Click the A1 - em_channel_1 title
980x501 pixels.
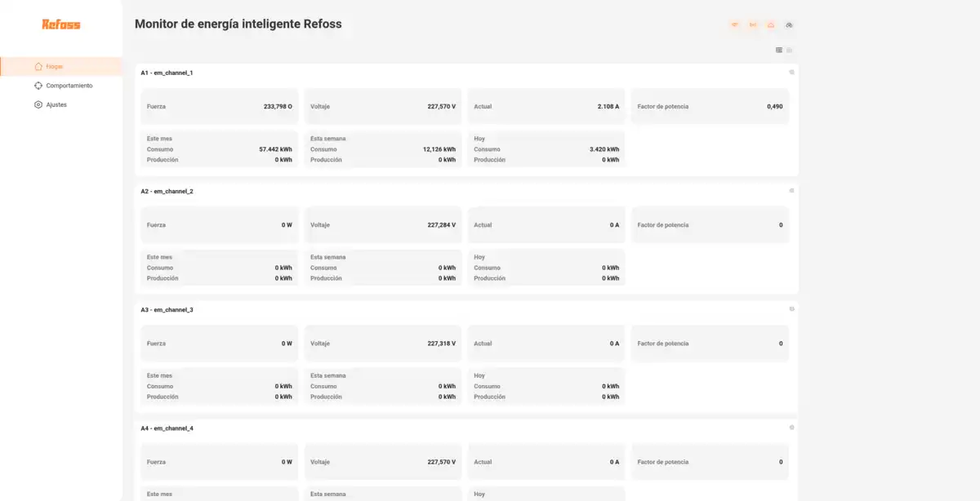tap(167, 73)
